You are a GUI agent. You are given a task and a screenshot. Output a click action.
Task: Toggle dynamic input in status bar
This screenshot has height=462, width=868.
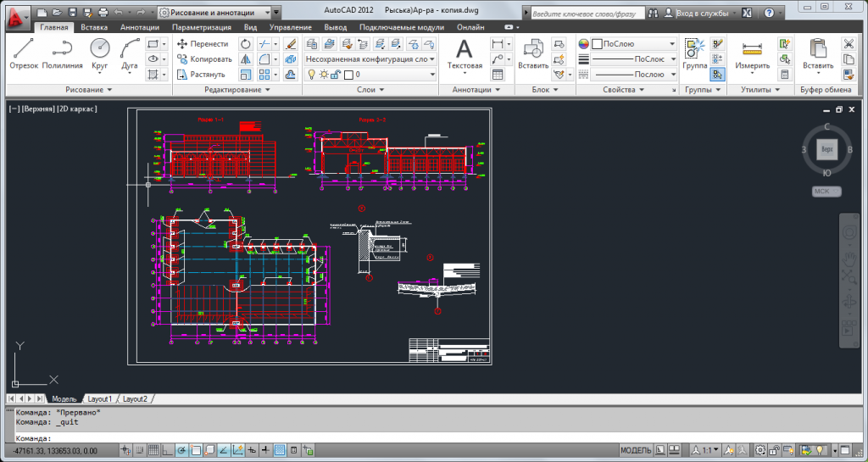pos(252,450)
